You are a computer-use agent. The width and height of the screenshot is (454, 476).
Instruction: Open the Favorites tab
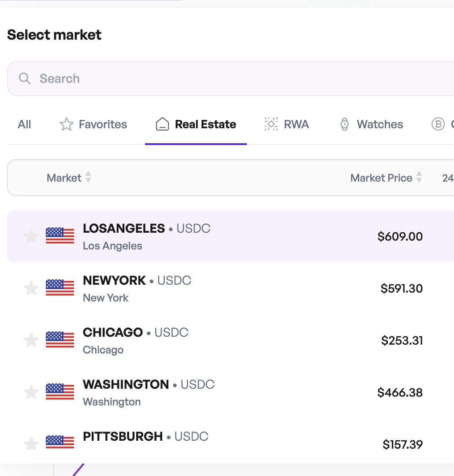pos(93,125)
